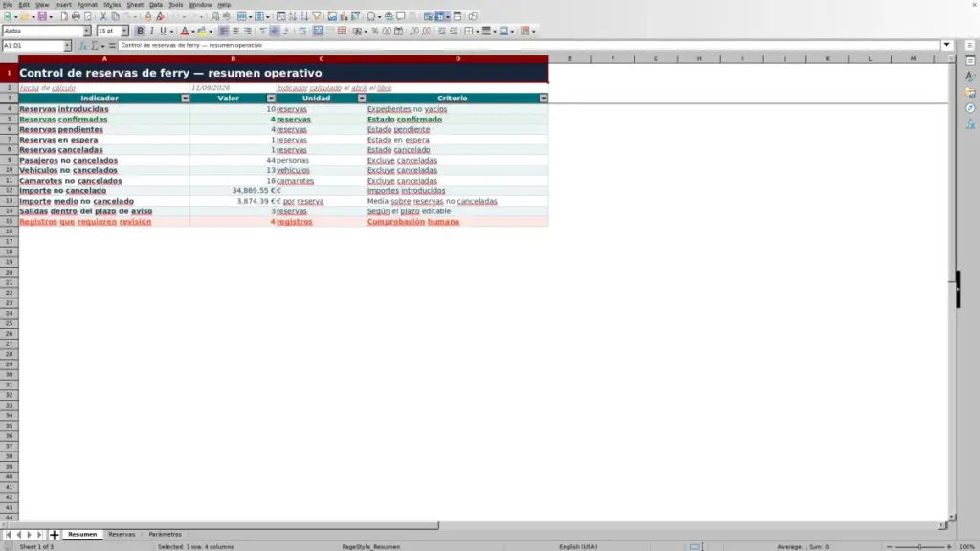
Task: Click the formula input line field
Action: click(x=528, y=46)
